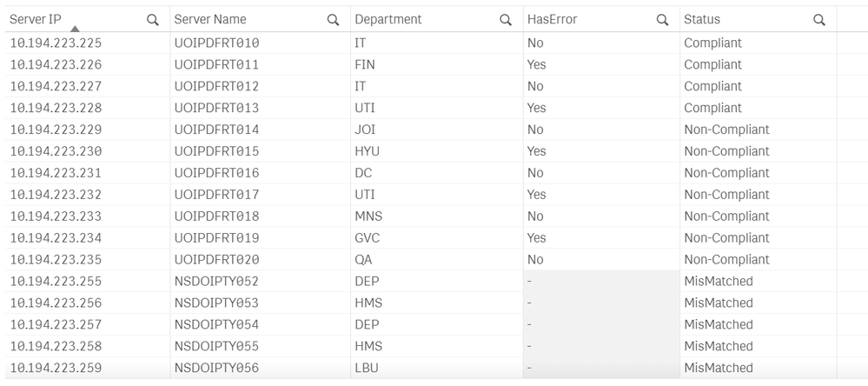This screenshot has width=868, height=386.
Task: Select server name UOIPDFRT013
Action: (x=216, y=109)
